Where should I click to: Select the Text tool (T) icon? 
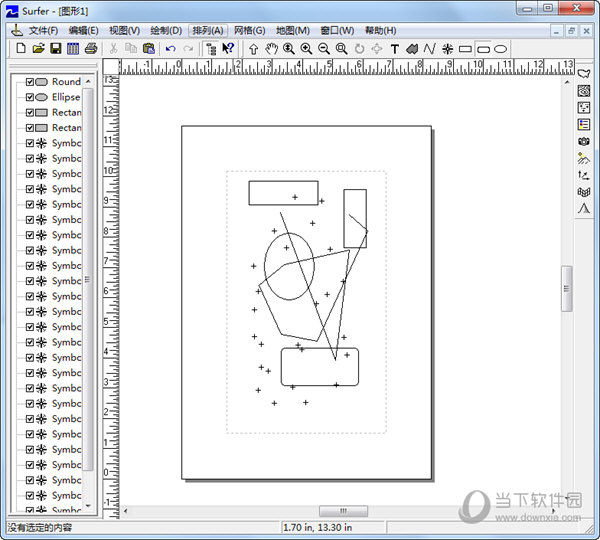tap(394, 48)
